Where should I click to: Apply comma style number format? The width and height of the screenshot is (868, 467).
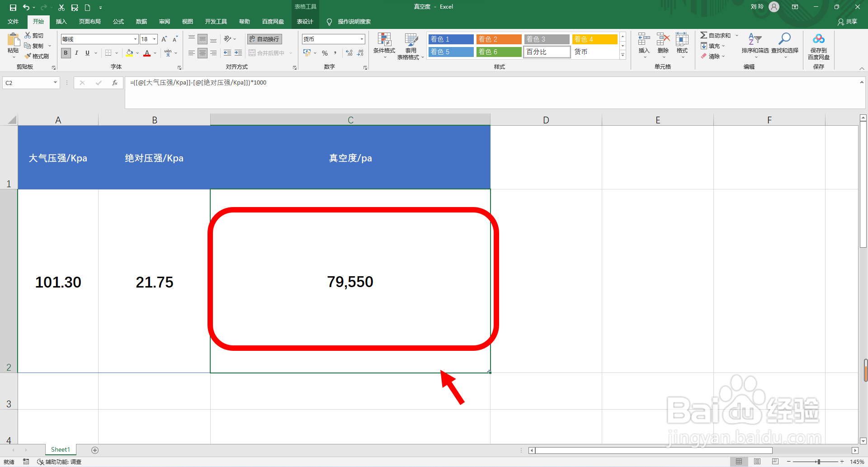pos(335,53)
